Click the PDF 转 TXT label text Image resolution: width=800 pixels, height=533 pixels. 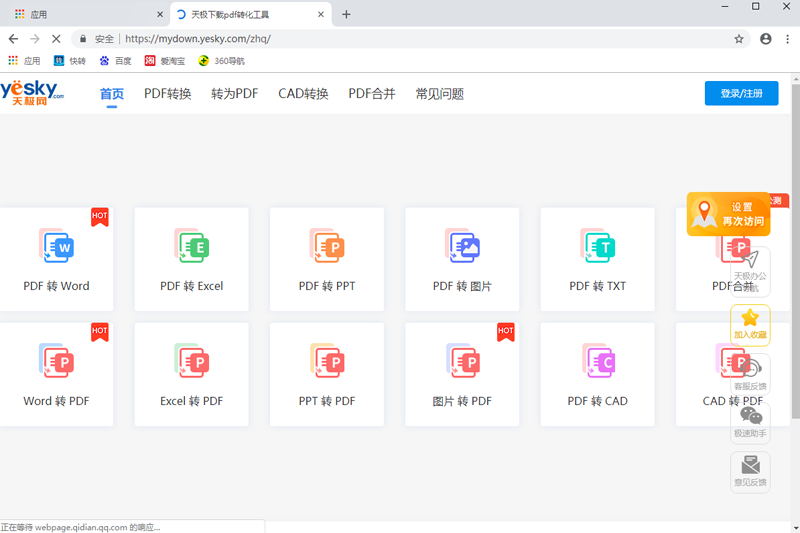click(597, 286)
